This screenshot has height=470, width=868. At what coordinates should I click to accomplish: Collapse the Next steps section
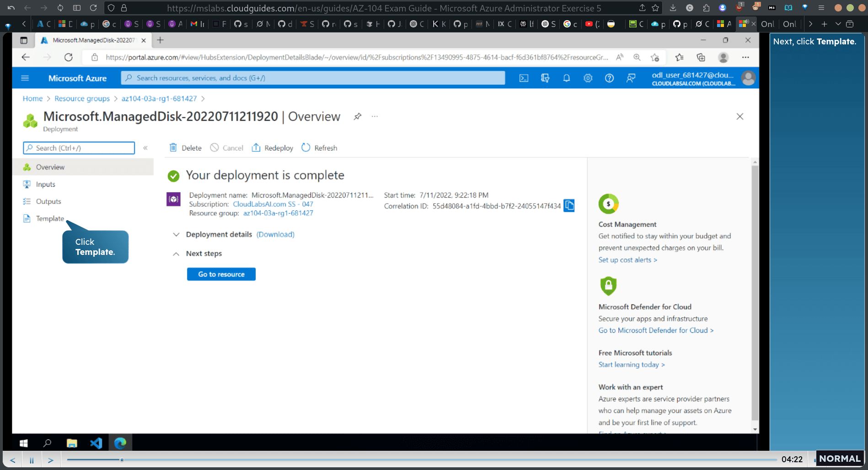(x=176, y=254)
